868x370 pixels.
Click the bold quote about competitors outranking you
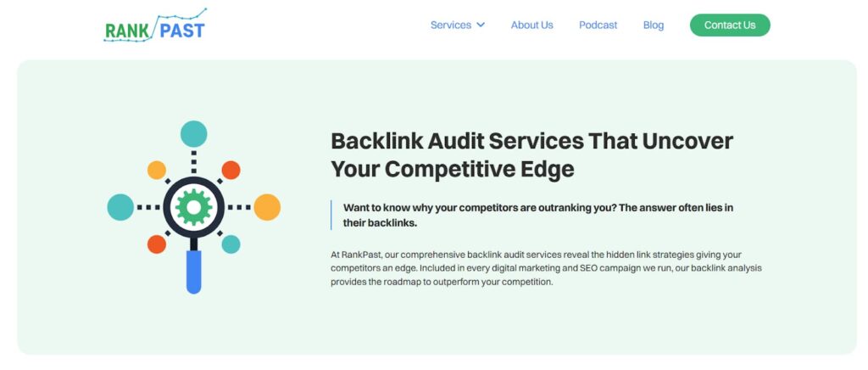pos(538,216)
